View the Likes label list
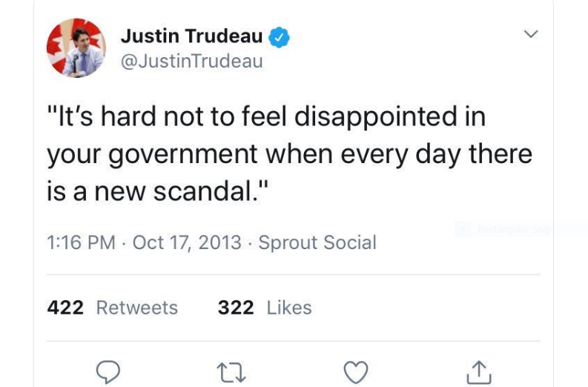 (x=289, y=308)
